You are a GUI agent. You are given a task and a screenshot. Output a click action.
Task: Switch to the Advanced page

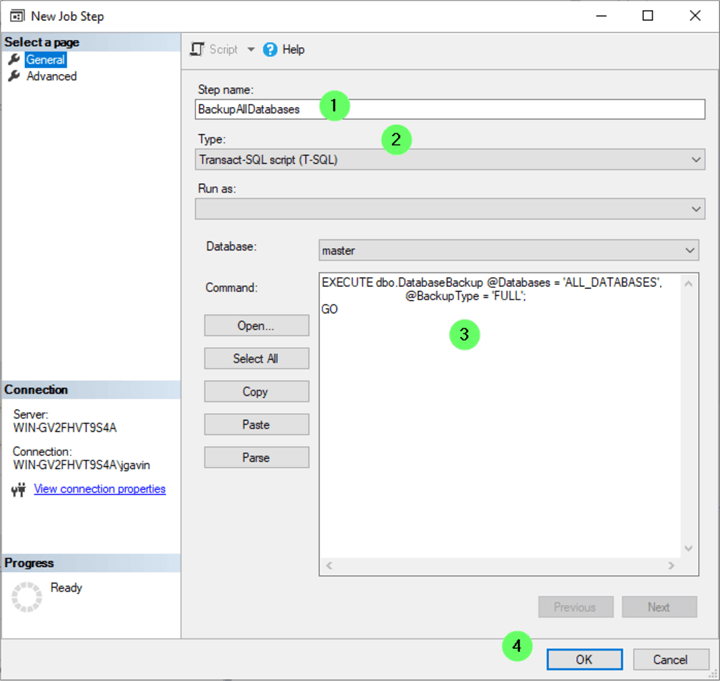pyautogui.click(x=51, y=76)
